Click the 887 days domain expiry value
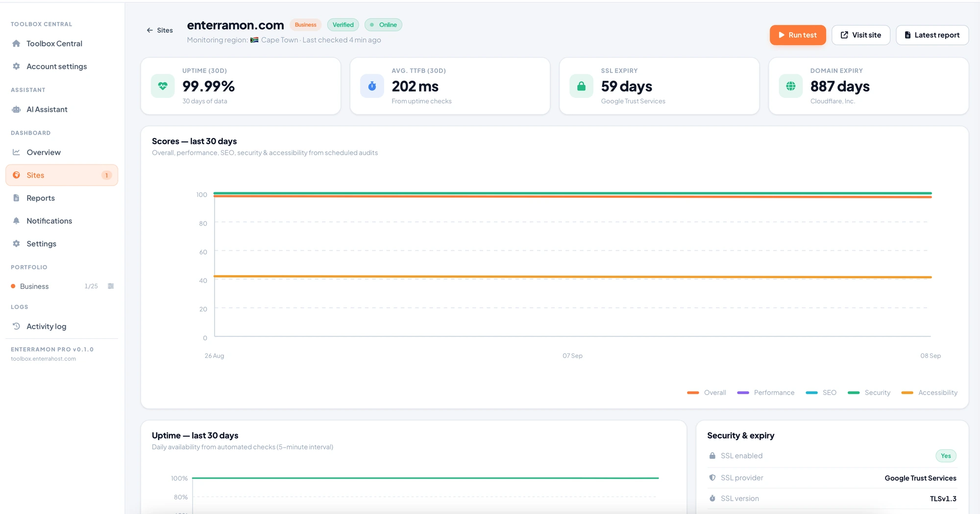Image resolution: width=980 pixels, height=514 pixels. (840, 86)
